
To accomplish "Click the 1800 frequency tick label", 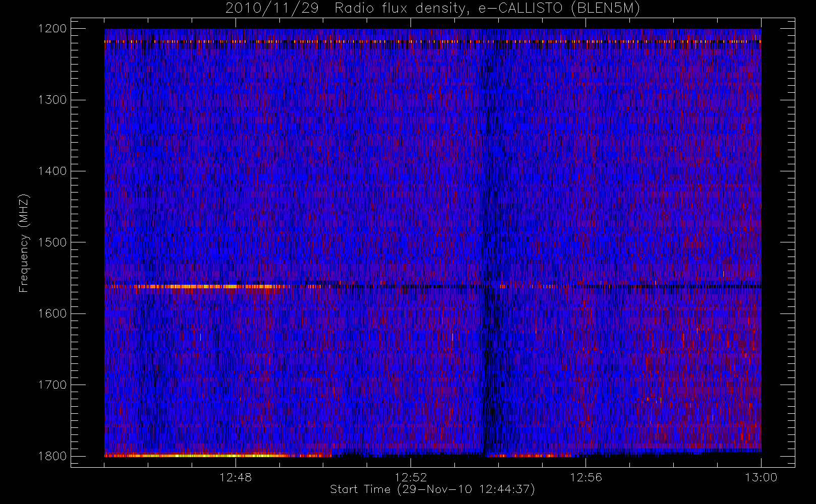I will tap(52, 456).
